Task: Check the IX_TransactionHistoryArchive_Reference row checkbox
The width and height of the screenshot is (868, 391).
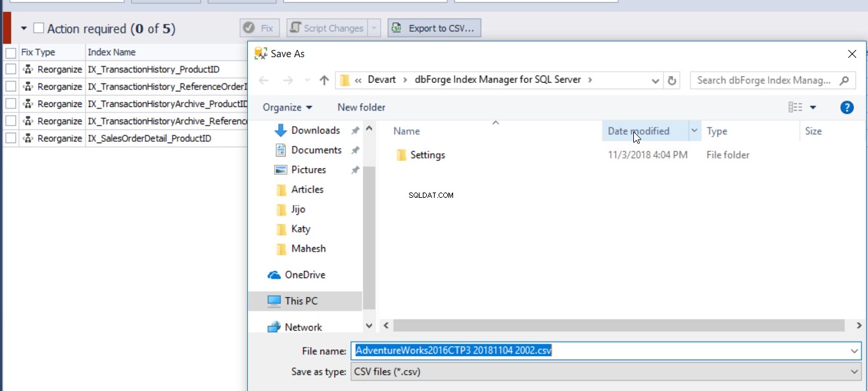Action: pyautogui.click(x=11, y=121)
